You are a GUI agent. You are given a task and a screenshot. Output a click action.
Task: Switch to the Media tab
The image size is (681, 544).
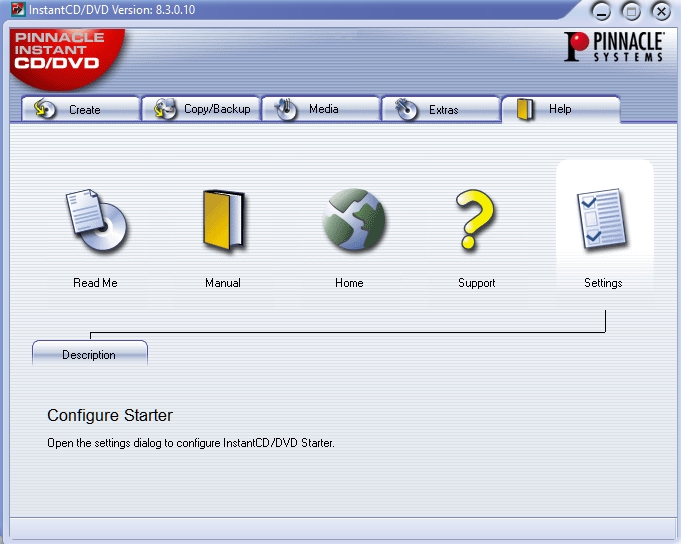[x=321, y=109]
